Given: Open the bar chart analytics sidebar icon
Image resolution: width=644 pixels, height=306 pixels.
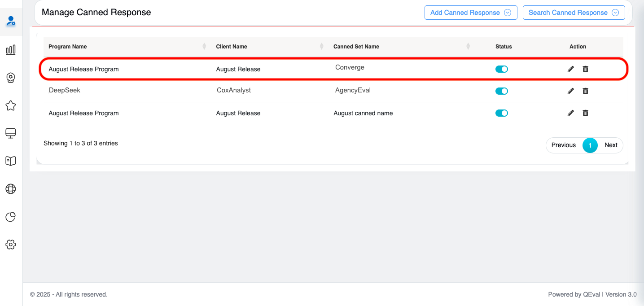Looking at the screenshot, I should 11,49.
